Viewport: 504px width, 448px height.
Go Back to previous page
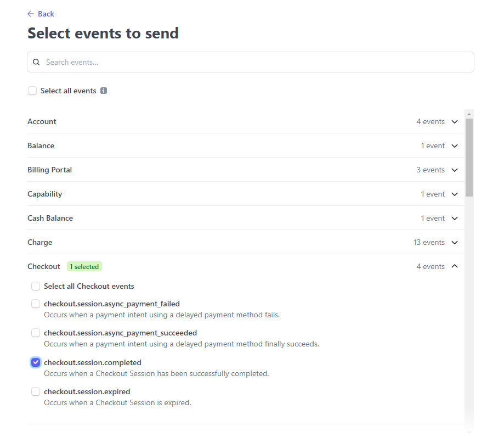click(x=46, y=14)
